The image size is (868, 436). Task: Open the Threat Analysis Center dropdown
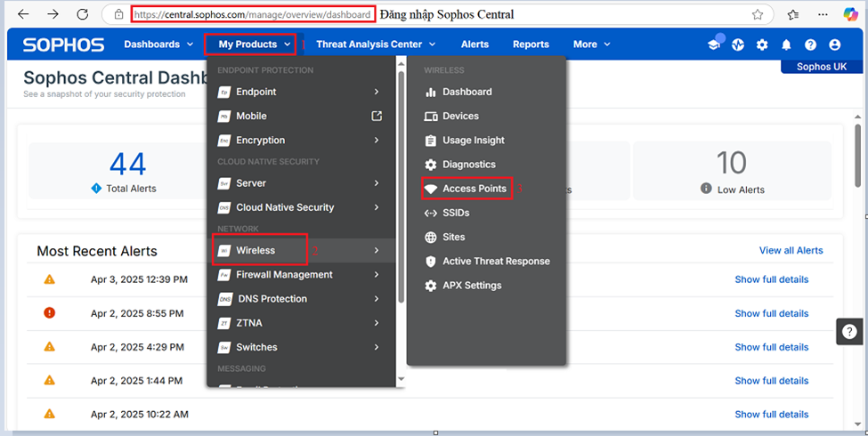[376, 44]
